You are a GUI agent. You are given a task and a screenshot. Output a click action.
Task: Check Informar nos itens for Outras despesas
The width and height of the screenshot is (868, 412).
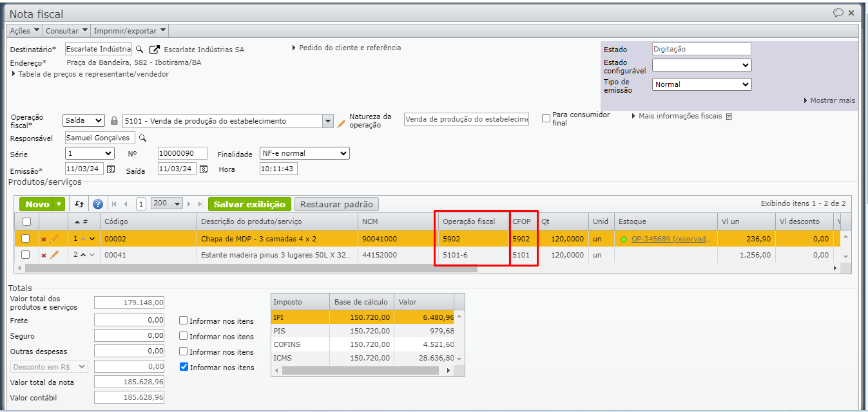click(184, 351)
